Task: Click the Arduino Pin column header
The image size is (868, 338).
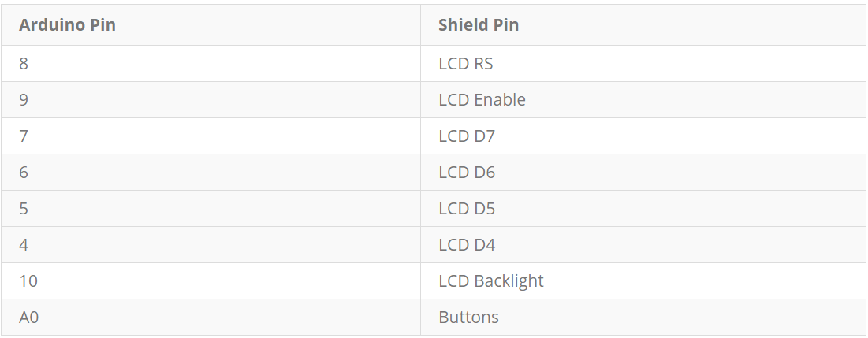Action: (x=67, y=25)
